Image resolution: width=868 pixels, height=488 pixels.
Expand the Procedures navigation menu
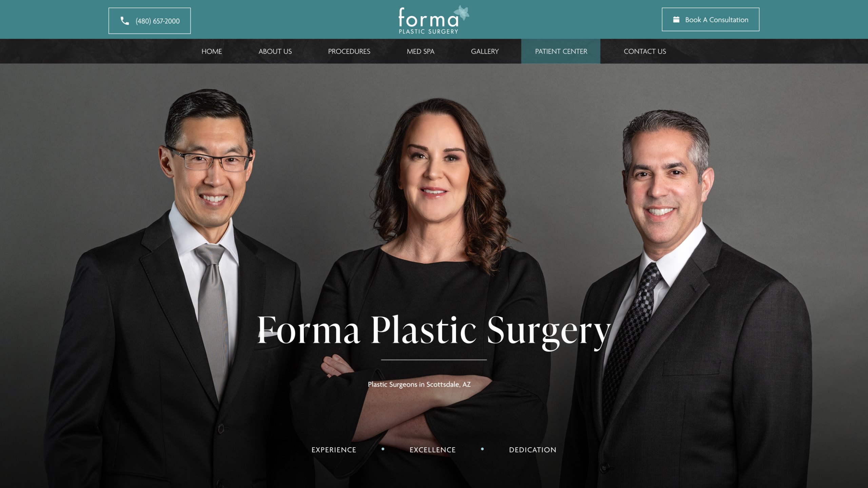tap(349, 51)
